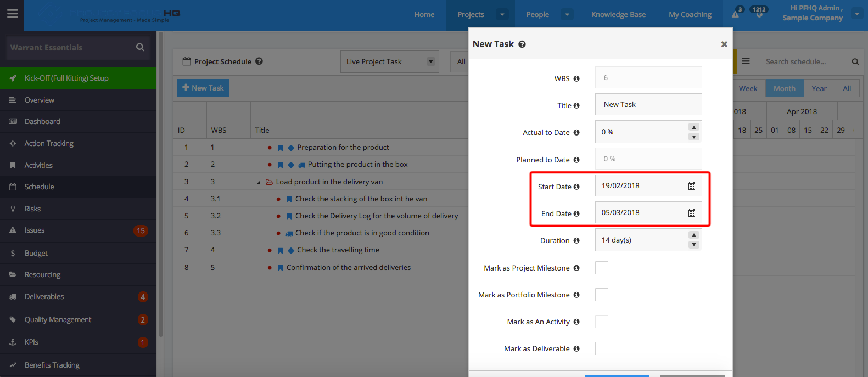Screen dimensions: 868x377
Task: Click the red status dot for Check the travelling time
Action: [x=270, y=250]
